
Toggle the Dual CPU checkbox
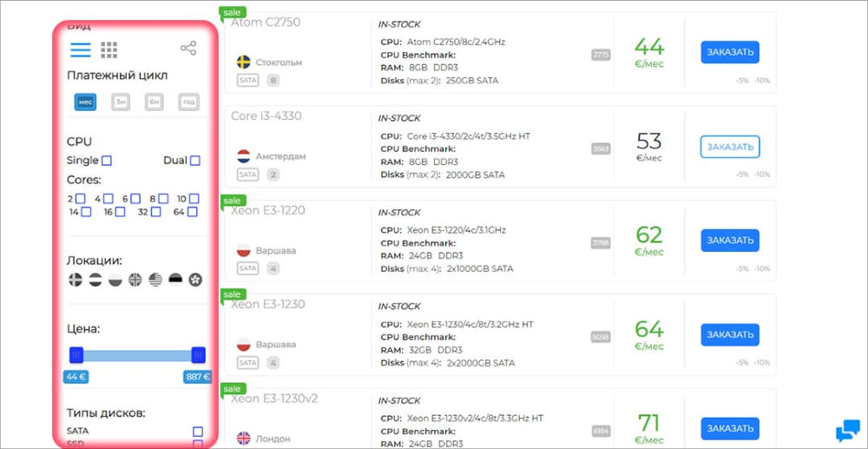point(194,161)
